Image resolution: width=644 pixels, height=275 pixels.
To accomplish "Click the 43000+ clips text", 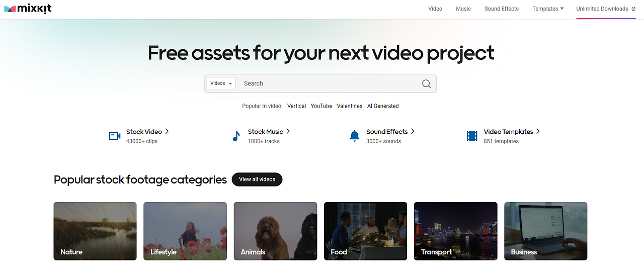I will pos(142,141).
